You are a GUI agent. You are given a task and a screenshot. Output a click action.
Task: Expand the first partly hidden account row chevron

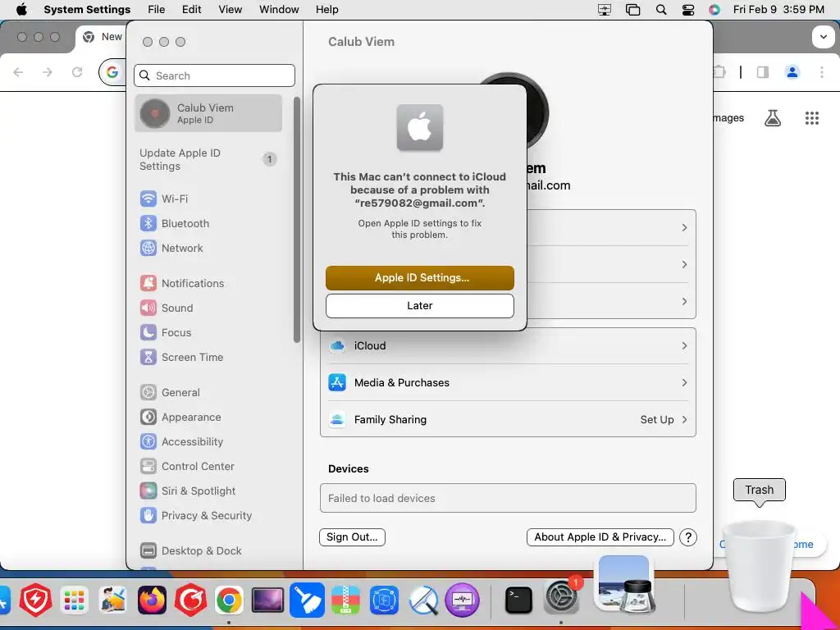[684, 228]
